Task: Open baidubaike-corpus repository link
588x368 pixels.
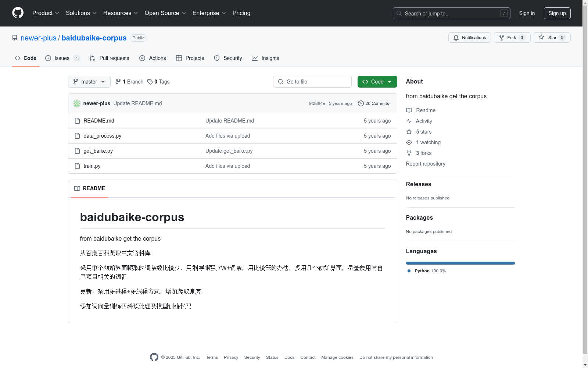Action: [94, 38]
